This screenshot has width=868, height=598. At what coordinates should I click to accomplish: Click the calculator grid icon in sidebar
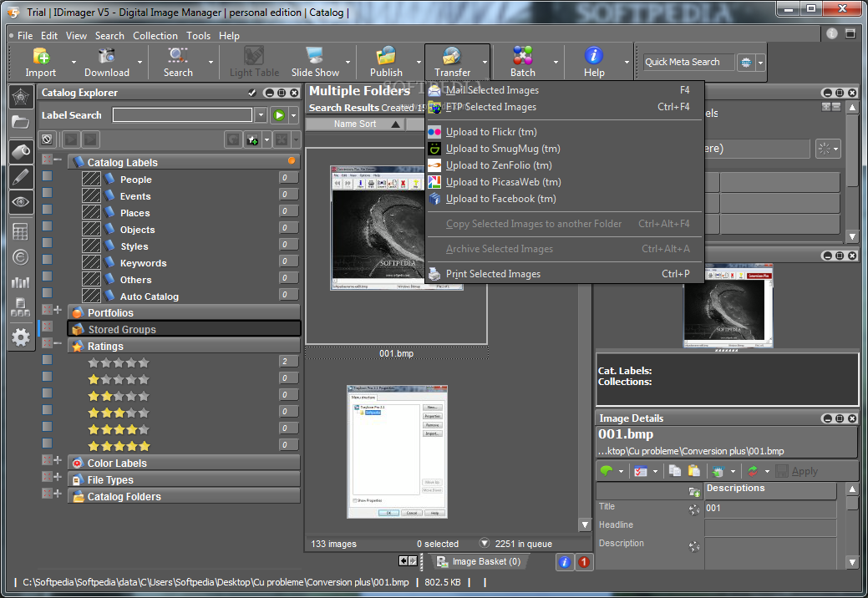click(x=21, y=231)
